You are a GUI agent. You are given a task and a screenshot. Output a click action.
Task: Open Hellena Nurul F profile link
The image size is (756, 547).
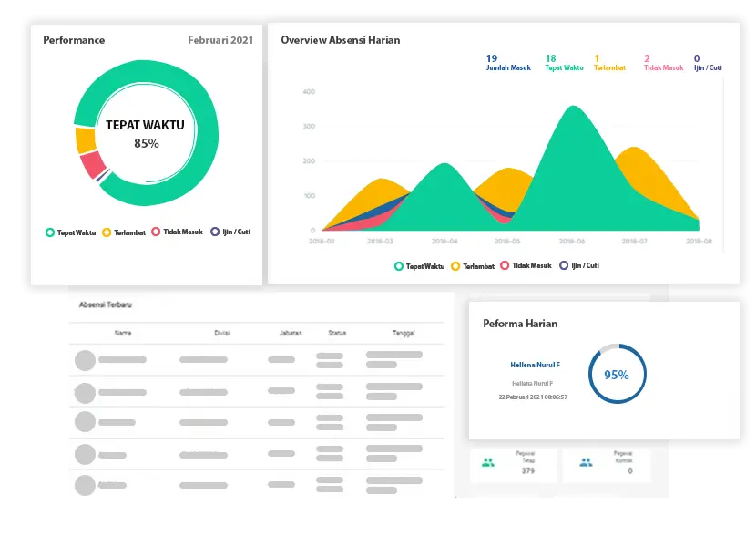point(535,365)
